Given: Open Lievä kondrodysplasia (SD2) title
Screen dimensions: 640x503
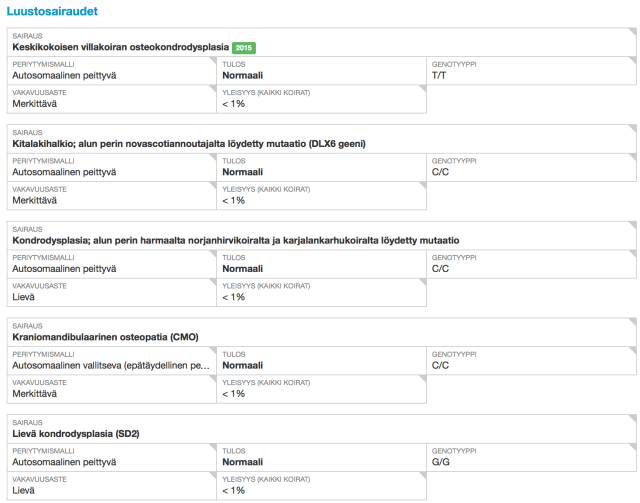Looking at the screenshot, I should click(x=75, y=434).
